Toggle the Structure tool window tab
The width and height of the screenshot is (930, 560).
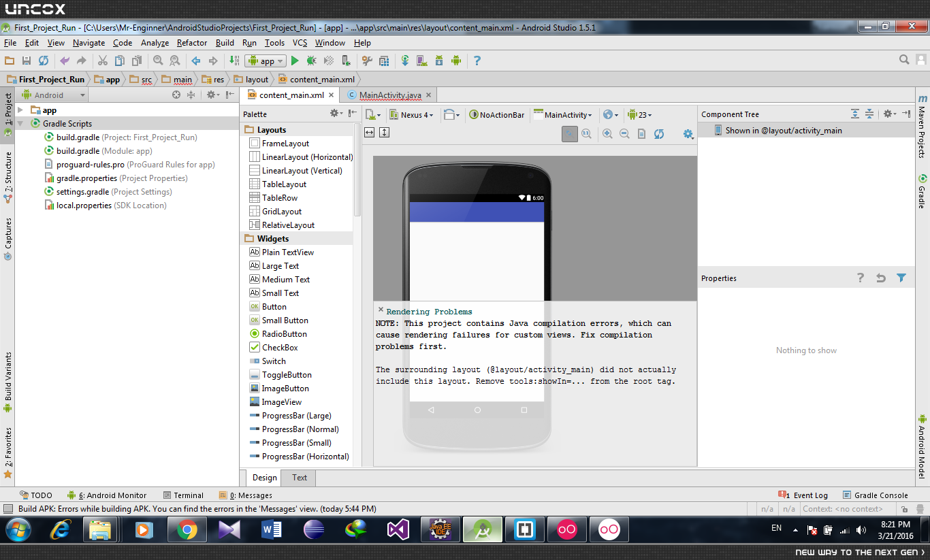coord(7,177)
